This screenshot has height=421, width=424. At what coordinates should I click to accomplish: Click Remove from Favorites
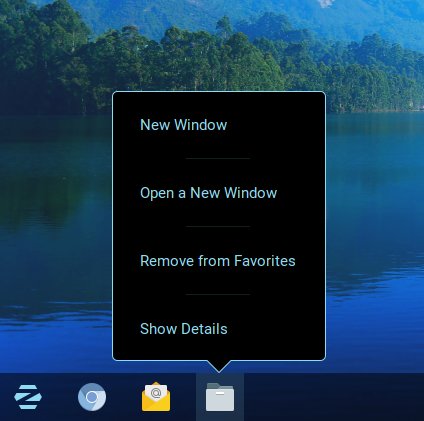[218, 261]
